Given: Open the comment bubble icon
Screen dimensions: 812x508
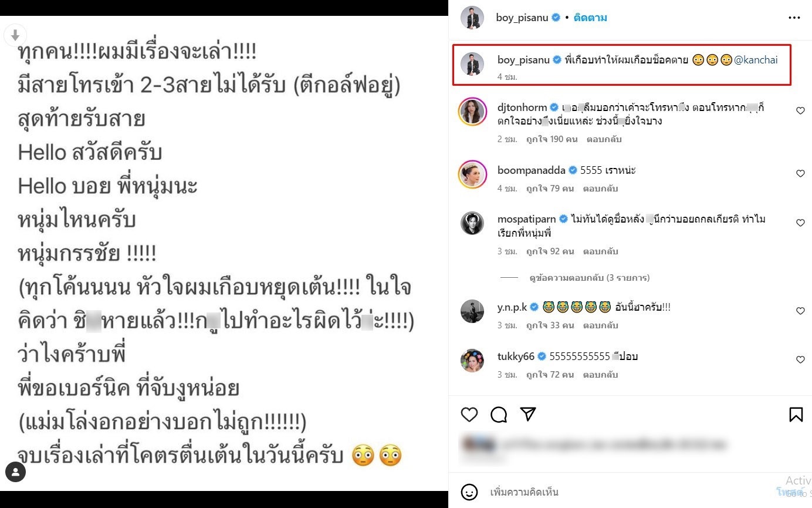Looking at the screenshot, I should pyautogui.click(x=499, y=415).
